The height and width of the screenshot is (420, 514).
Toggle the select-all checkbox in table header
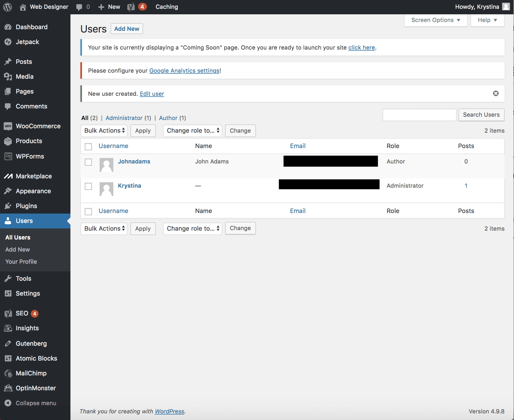click(88, 146)
